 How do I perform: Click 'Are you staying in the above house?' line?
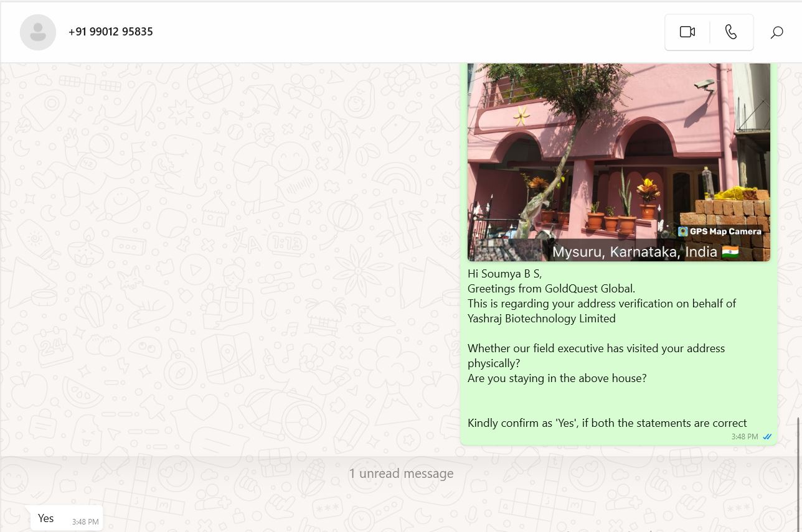(557, 378)
